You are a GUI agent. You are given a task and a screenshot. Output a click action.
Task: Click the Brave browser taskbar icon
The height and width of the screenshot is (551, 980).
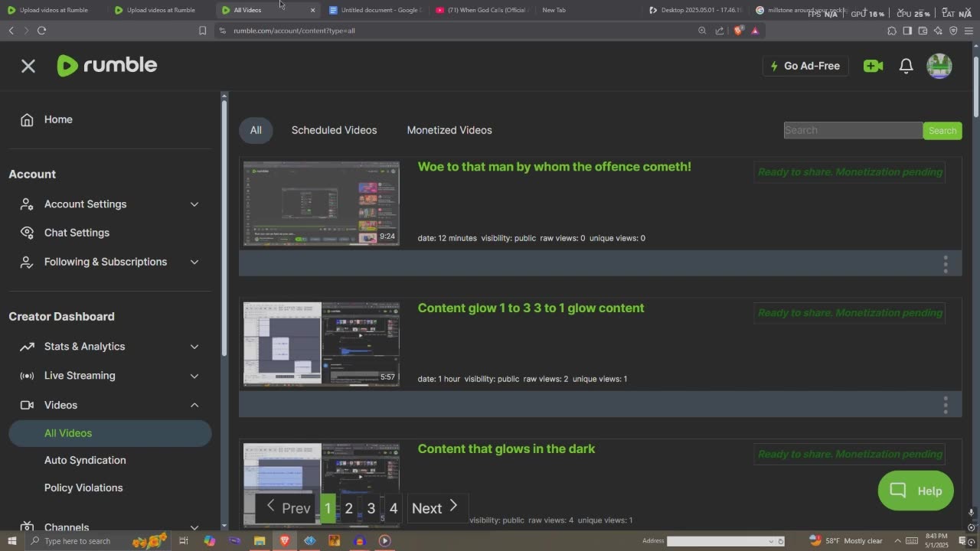[285, 541]
